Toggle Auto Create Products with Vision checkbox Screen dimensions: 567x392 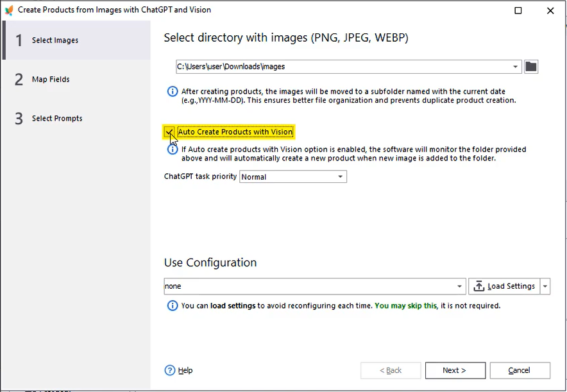coord(169,132)
